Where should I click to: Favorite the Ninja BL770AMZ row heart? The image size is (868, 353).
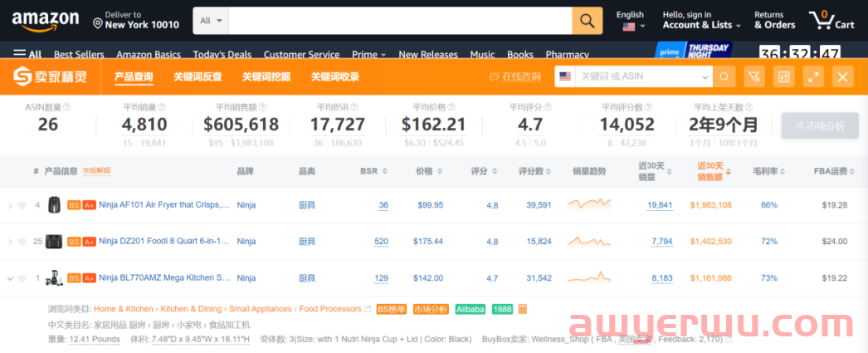point(22,279)
